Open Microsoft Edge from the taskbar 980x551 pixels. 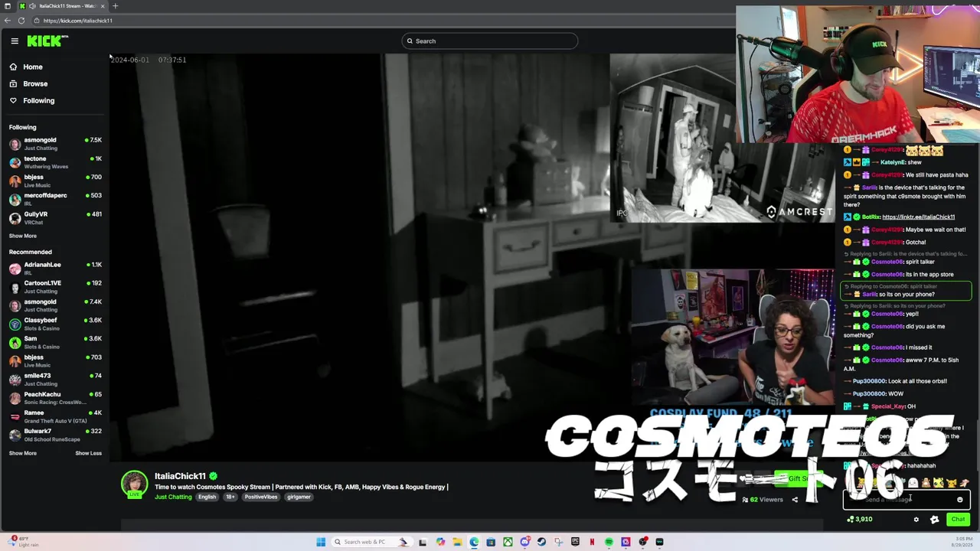tap(474, 542)
